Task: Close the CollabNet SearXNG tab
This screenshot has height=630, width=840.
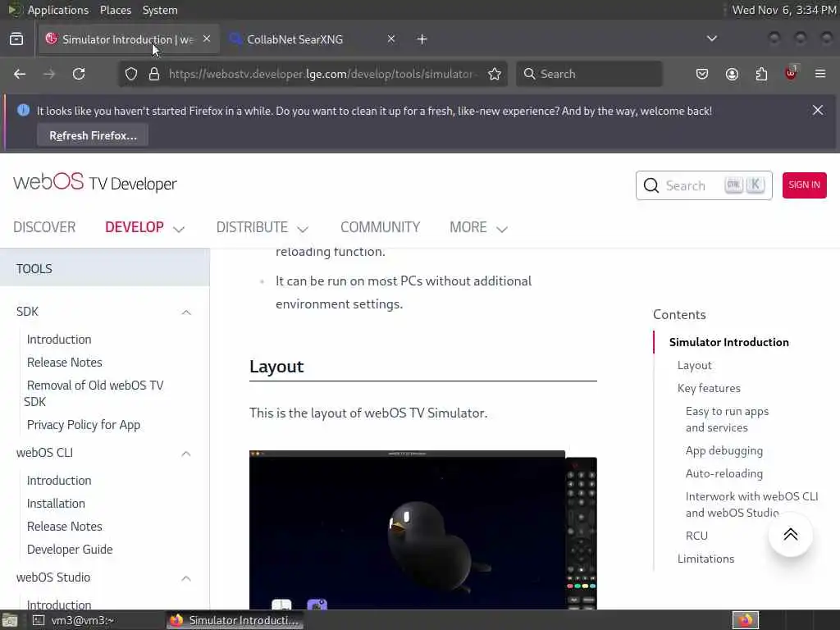Action: point(391,39)
